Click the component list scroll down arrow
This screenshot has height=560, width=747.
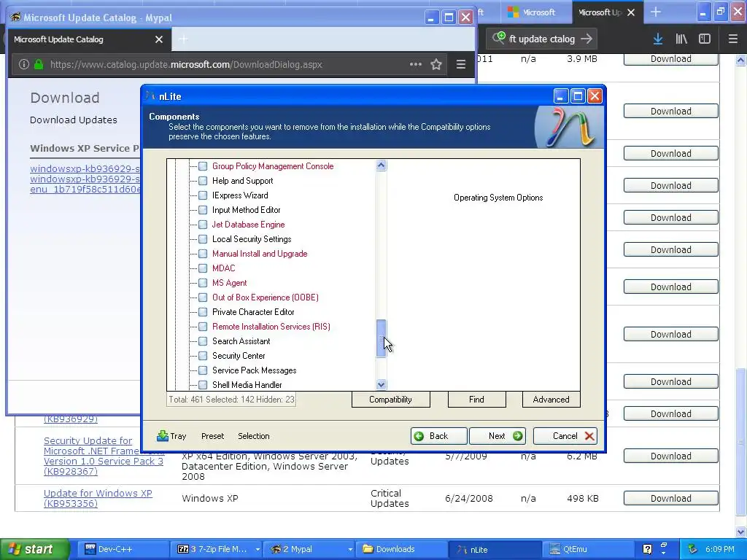click(x=381, y=384)
